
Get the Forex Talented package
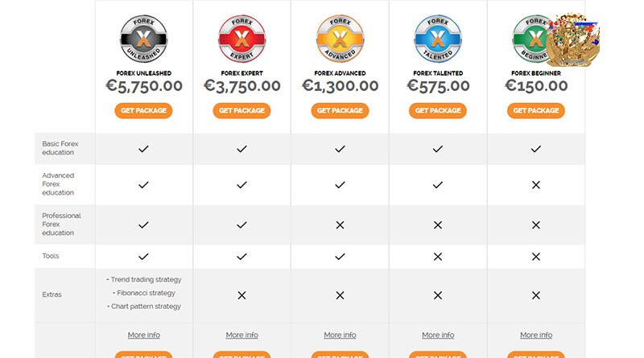(x=438, y=110)
